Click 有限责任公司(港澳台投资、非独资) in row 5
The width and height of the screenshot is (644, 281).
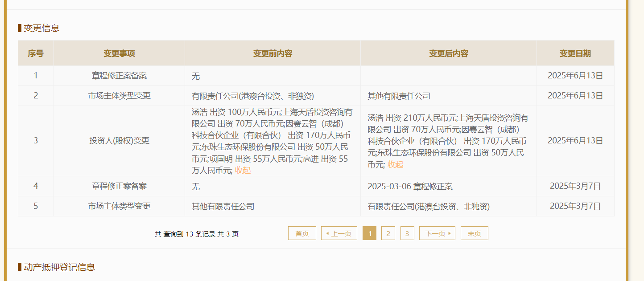coord(429,206)
